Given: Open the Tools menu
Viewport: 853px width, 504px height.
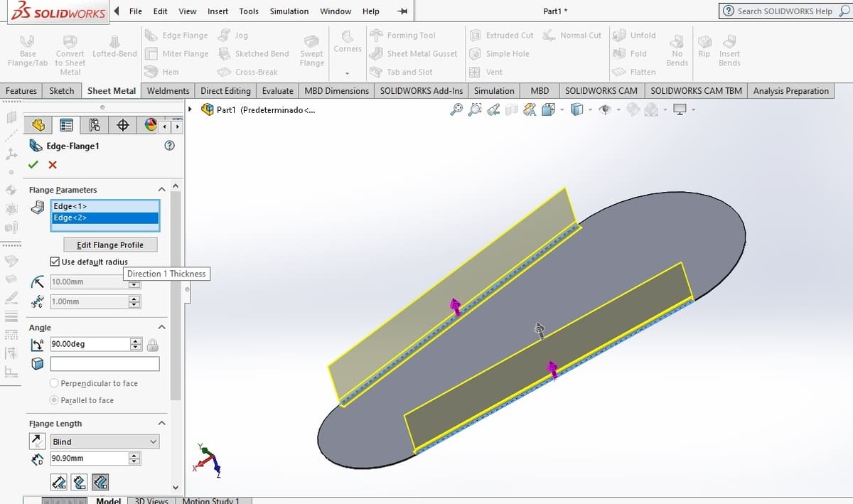Looking at the screenshot, I should (x=249, y=11).
